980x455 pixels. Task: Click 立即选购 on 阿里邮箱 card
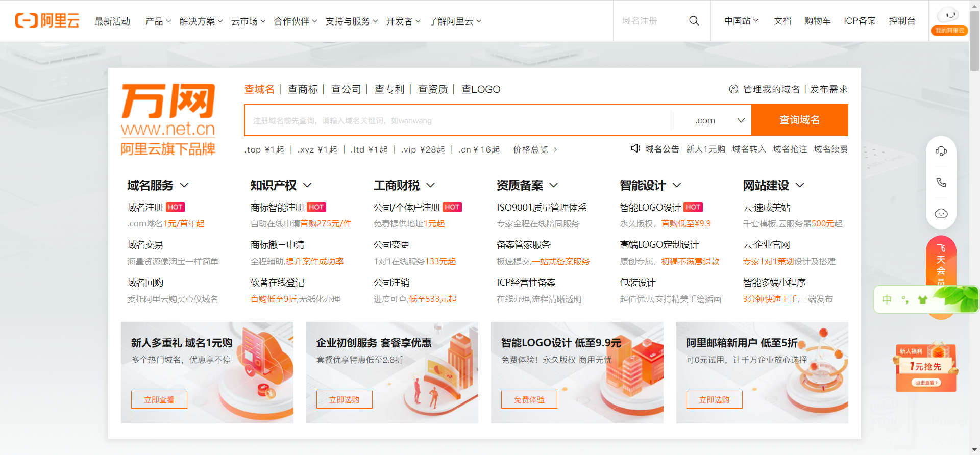(714, 399)
